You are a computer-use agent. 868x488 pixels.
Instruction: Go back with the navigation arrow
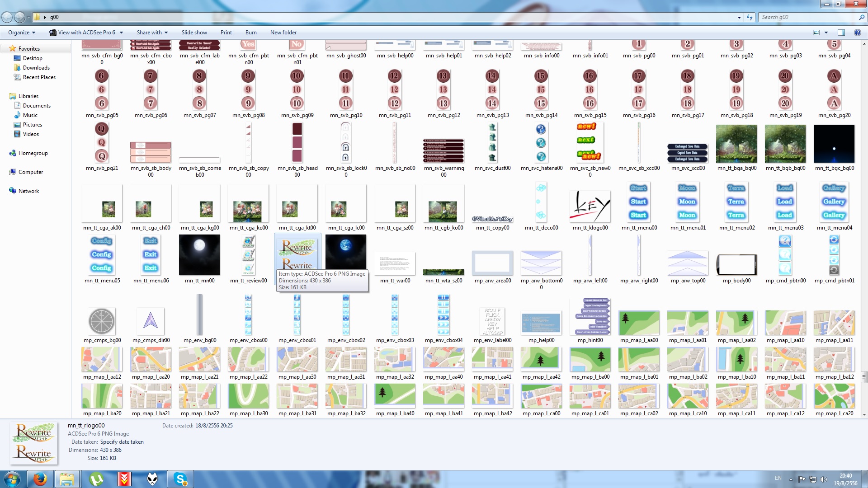[x=7, y=17]
